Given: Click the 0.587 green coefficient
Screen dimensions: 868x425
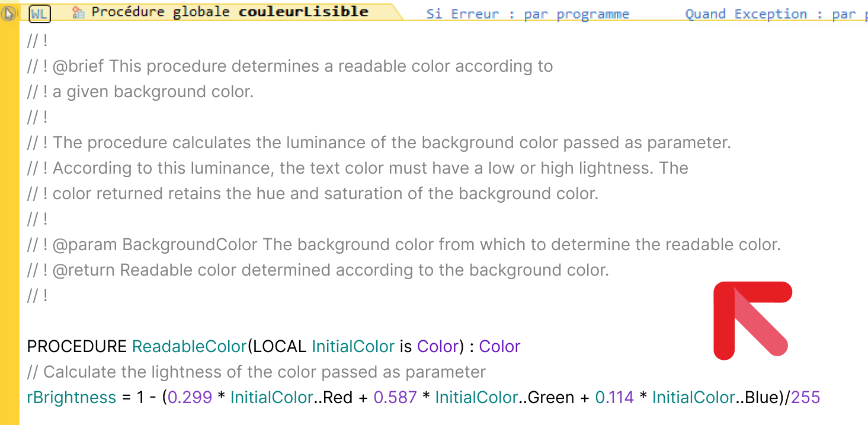Looking at the screenshot, I should point(395,397).
